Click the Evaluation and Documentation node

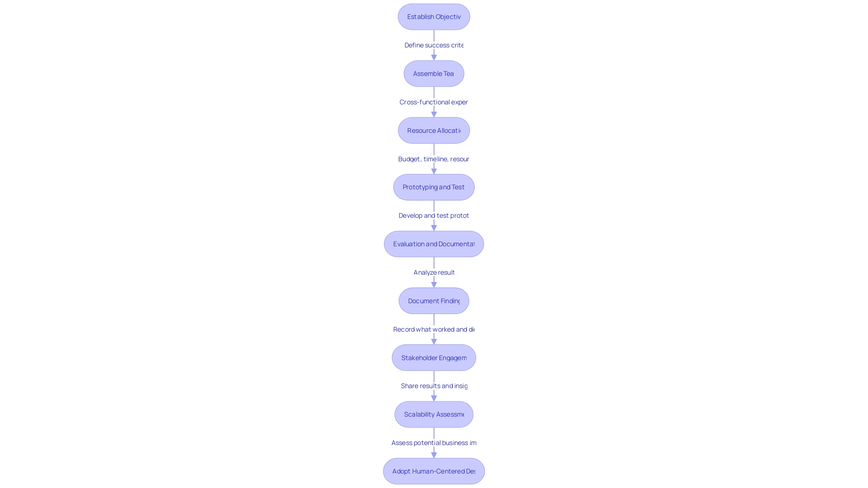coord(434,244)
